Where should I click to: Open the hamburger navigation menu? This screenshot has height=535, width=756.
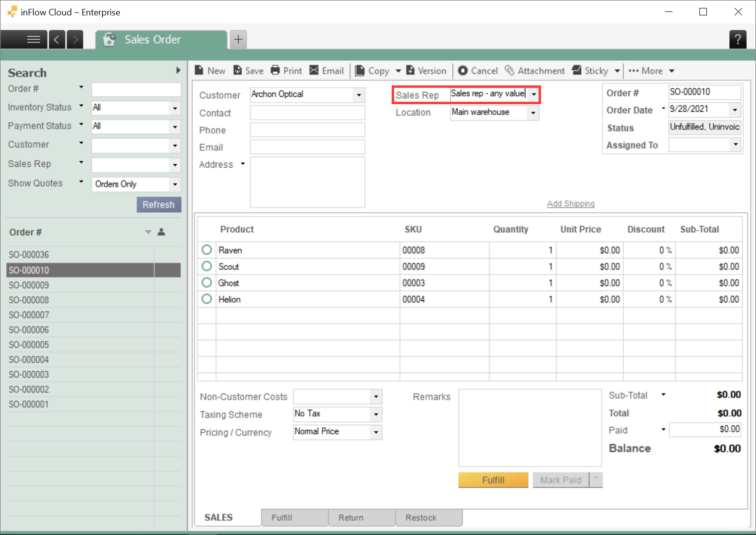pos(33,39)
